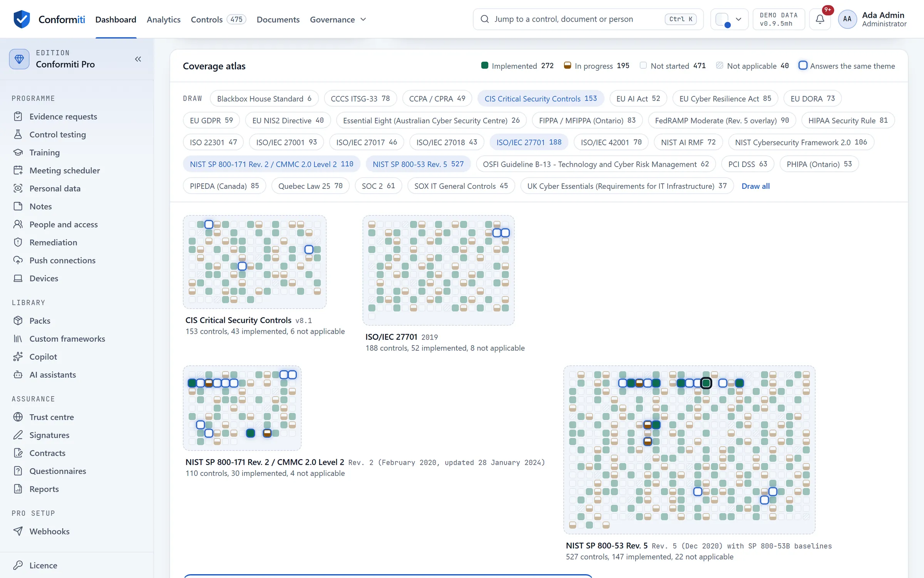Click the Implemented green legend swatch
This screenshot has height=578, width=924.
(x=485, y=66)
